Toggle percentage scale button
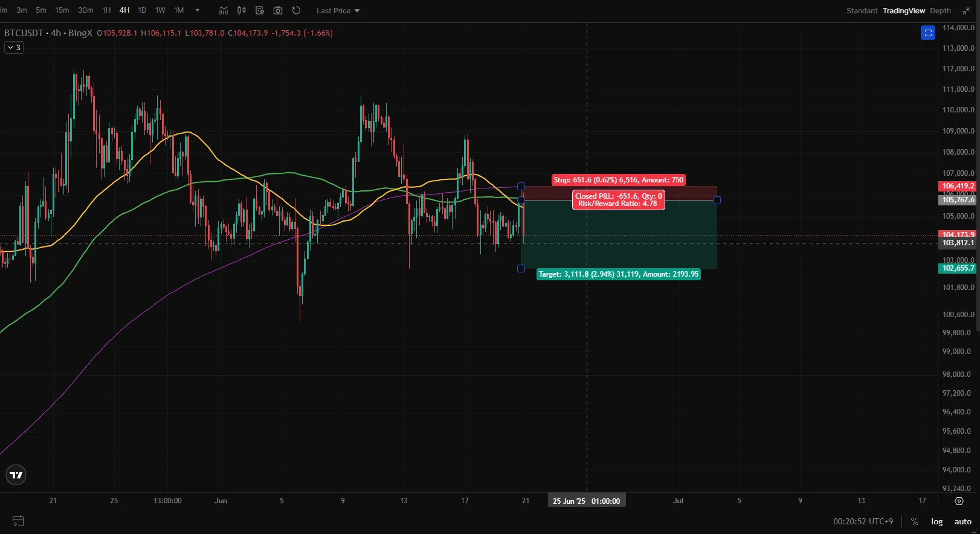 [x=915, y=521]
